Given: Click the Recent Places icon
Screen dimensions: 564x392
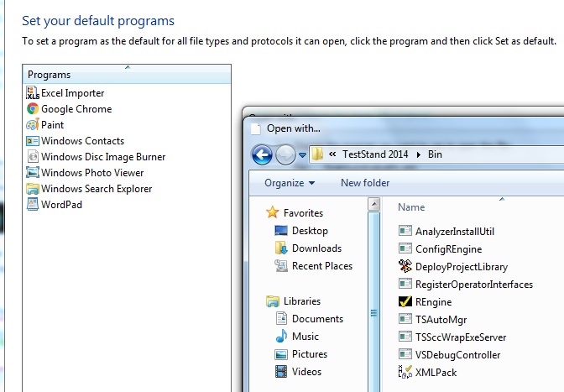Looking at the screenshot, I should pos(281,265).
